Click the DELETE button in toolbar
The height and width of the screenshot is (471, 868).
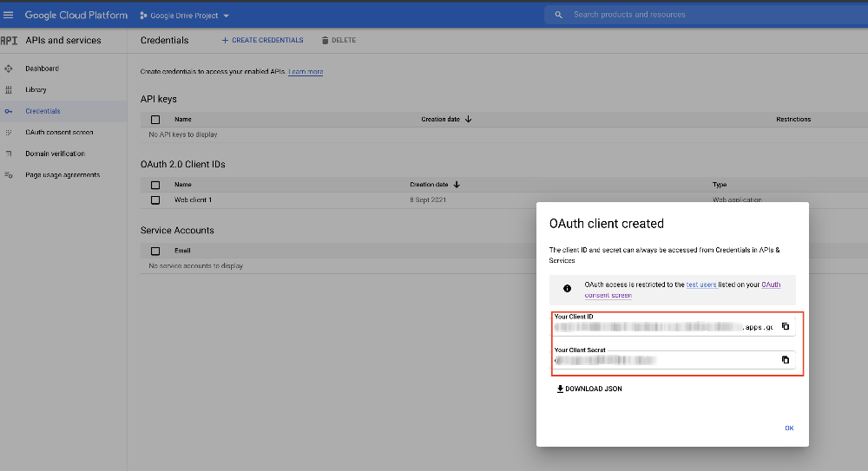[339, 41]
